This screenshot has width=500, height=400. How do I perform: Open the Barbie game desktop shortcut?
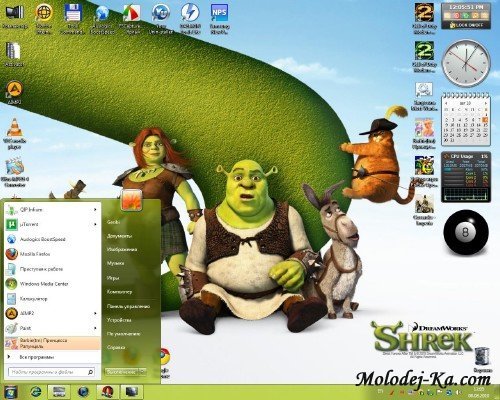click(x=424, y=133)
